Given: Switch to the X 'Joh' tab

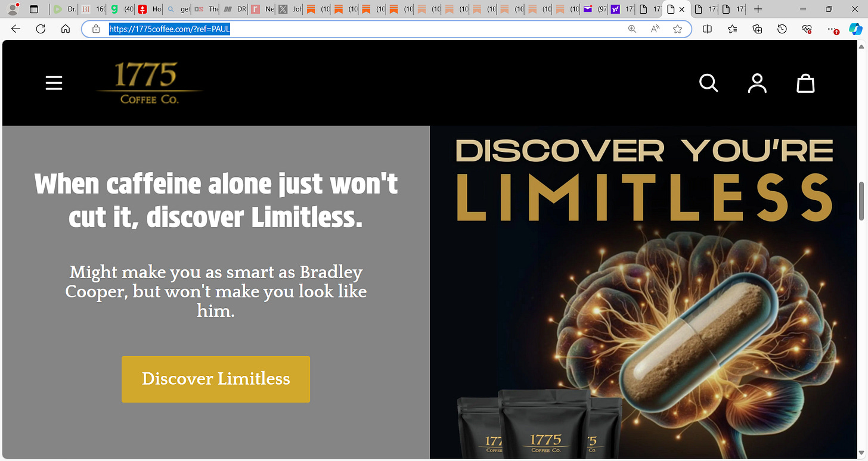Looking at the screenshot, I should (x=291, y=9).
